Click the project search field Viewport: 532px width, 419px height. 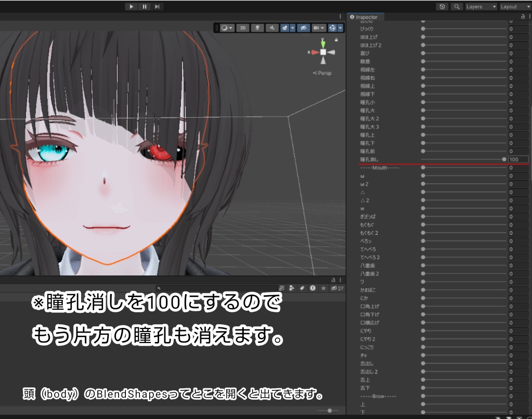coord(217,288)
